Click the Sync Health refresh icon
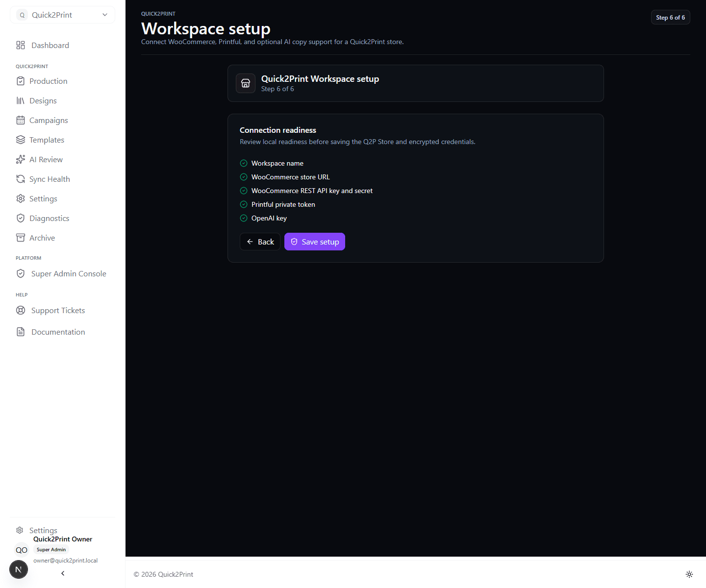The image size is (706, 588). [21, 179]
